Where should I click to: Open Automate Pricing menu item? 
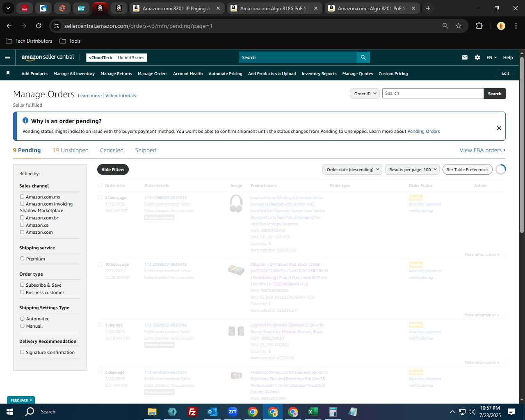coord(226,74)
